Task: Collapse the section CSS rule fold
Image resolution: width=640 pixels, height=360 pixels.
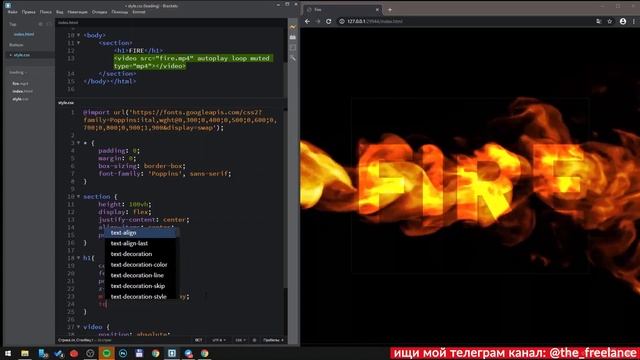Action: [79, 196]
